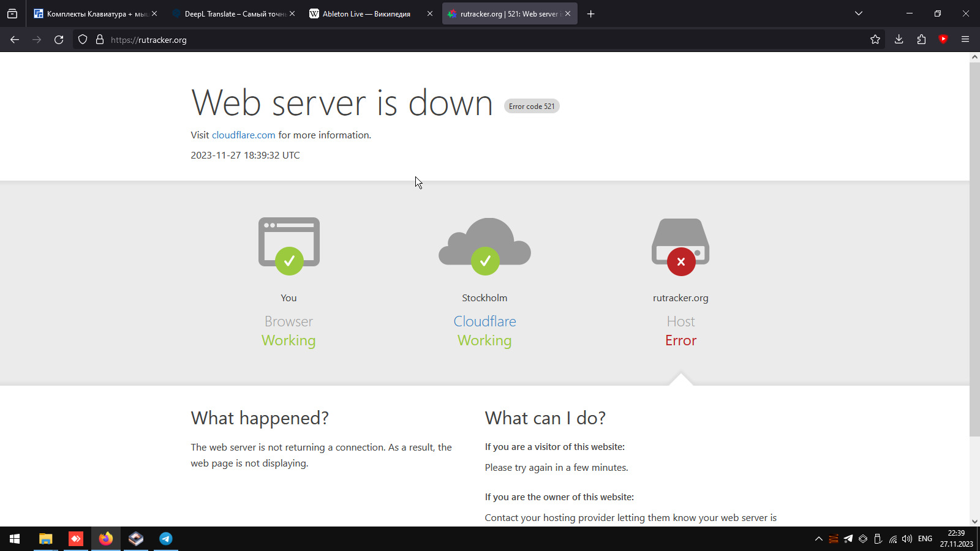Image resolution: width=980 pixels, height=551 pixels.
Task: Click the green 'Working' status under Cloudflare
Action: 484,340
